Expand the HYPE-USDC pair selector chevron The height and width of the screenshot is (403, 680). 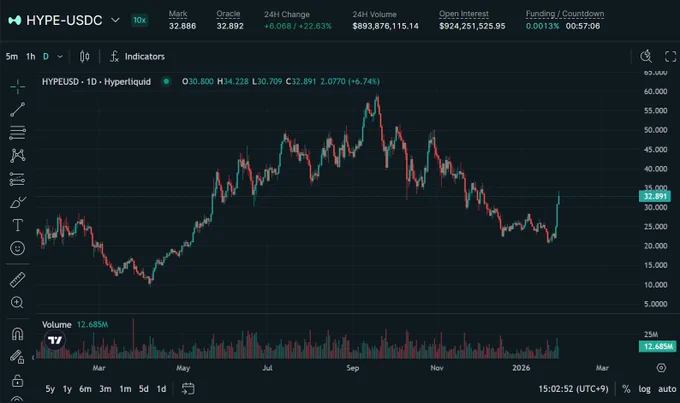pyautogui.click(x=115, y=20)
